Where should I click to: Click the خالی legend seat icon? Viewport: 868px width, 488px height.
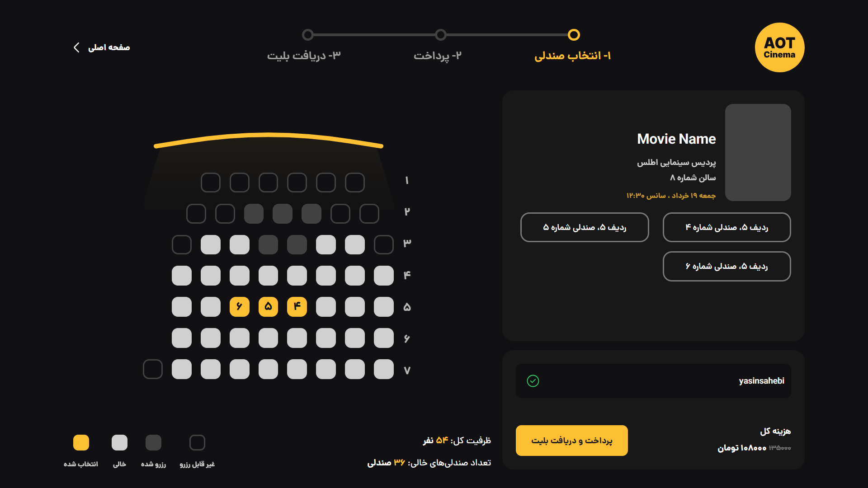tap(119, 442)
